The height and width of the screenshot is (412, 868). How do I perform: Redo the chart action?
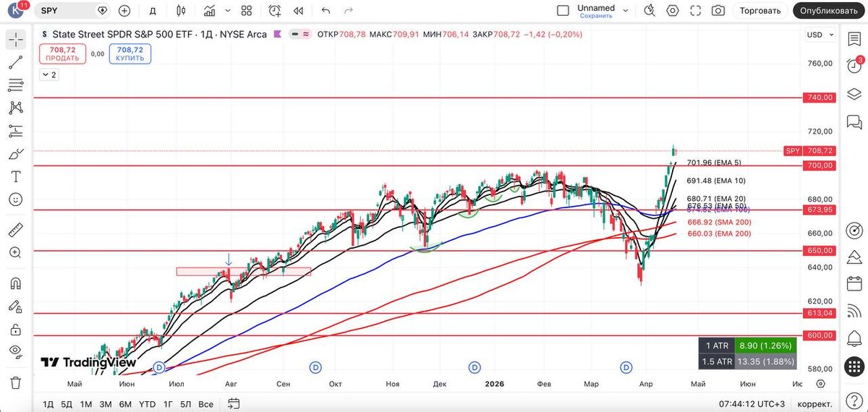point(349,11)
